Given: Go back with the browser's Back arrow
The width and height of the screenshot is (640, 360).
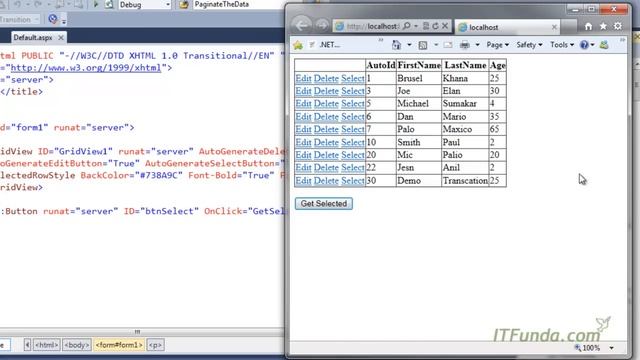Looking at the screenshot, I should pyautogui.click(x=302, y=26).
